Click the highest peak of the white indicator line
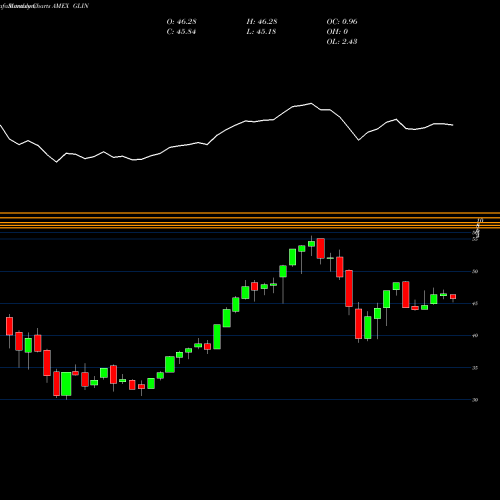The image size is (500, 500). click(x=311, y=103)
